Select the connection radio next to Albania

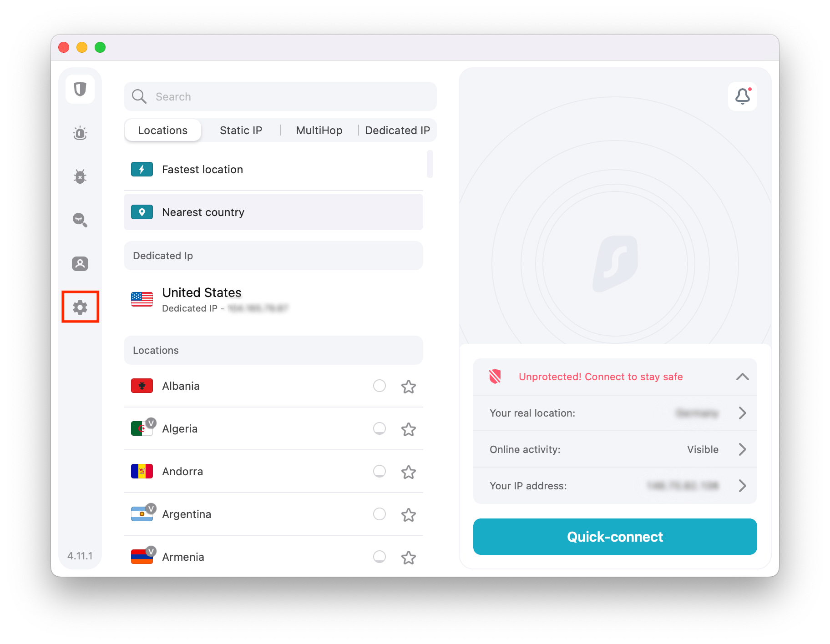[379, 386]
